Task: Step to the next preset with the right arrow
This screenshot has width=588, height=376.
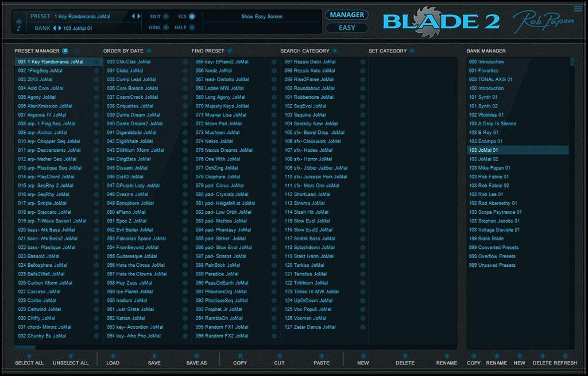Action: (x=138, y=16)
